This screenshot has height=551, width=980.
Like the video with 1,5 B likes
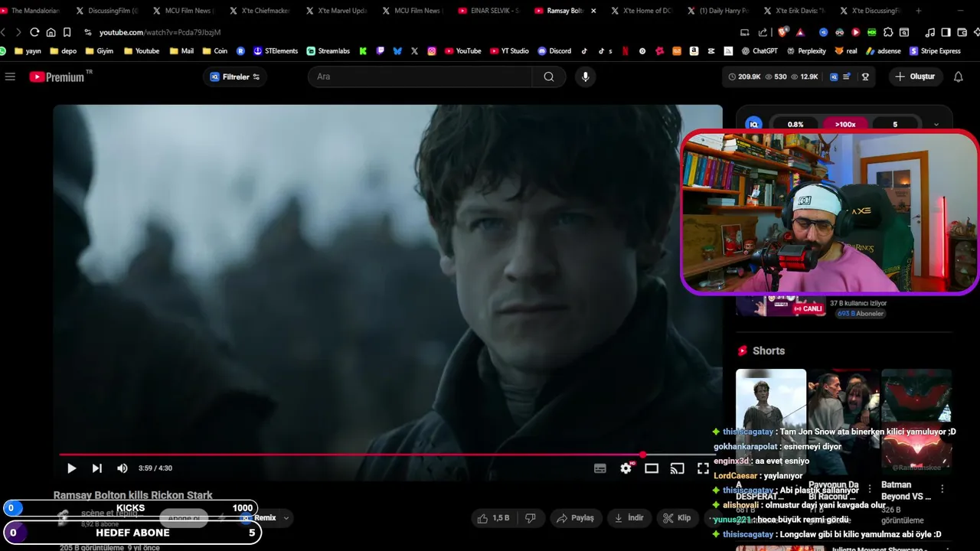coord(492,518)
